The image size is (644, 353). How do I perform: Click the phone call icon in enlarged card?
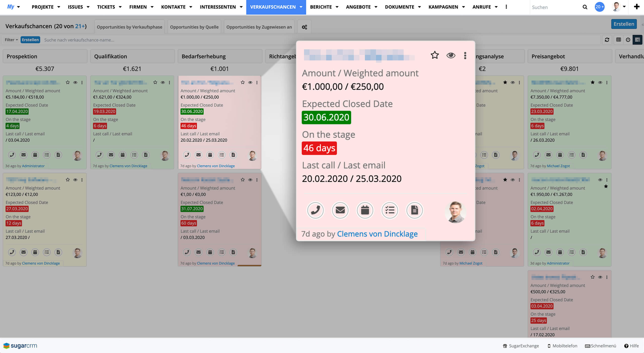pyautogui.click(x=315, y=210)
